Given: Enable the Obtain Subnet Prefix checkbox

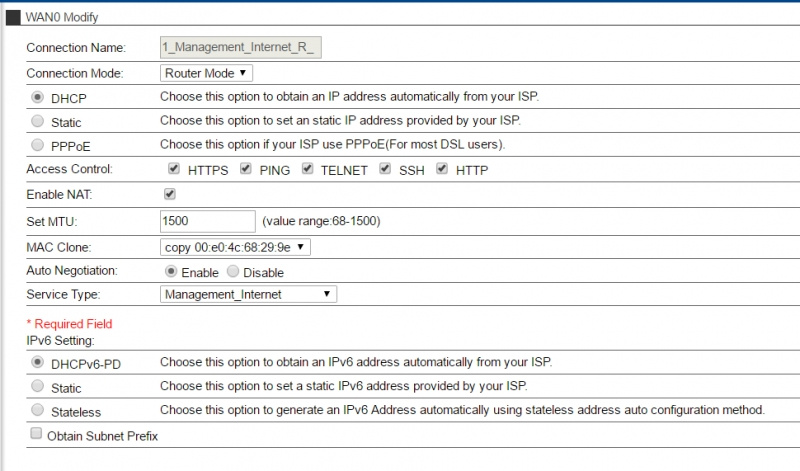Looking at the screenshot, I should coord(37,435).
